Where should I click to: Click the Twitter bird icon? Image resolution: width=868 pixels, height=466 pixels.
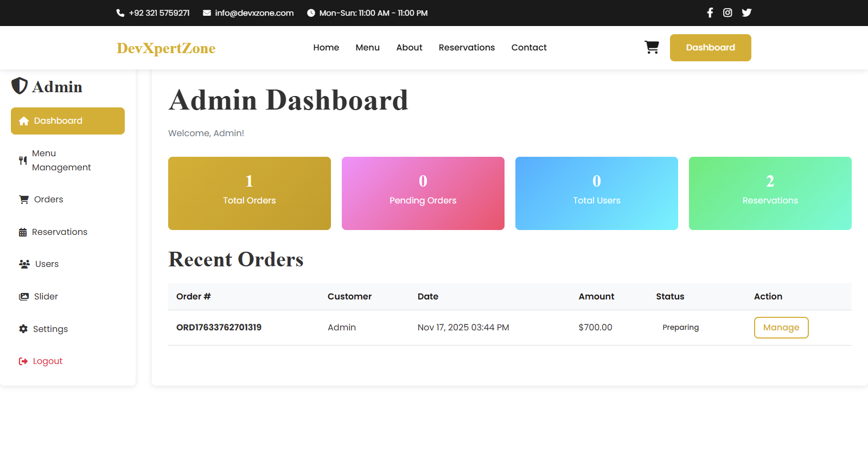(746, 12)
